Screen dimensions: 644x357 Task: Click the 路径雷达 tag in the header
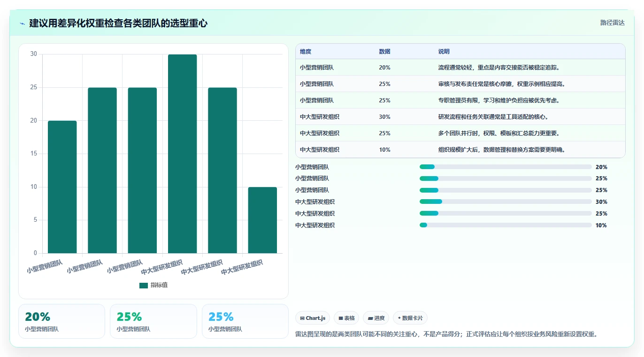[613, 23]
